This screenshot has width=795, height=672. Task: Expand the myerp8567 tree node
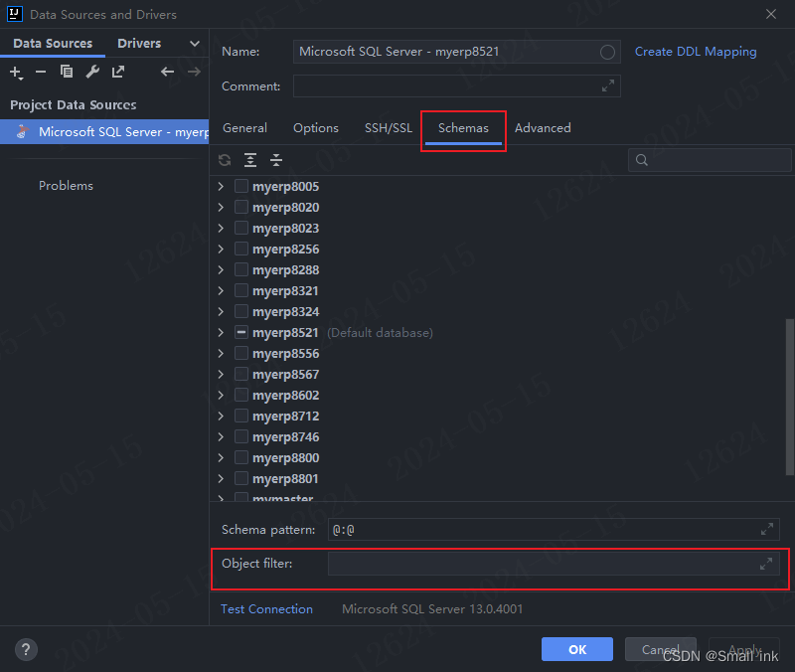pyautogui.click(x=221, y=375)
